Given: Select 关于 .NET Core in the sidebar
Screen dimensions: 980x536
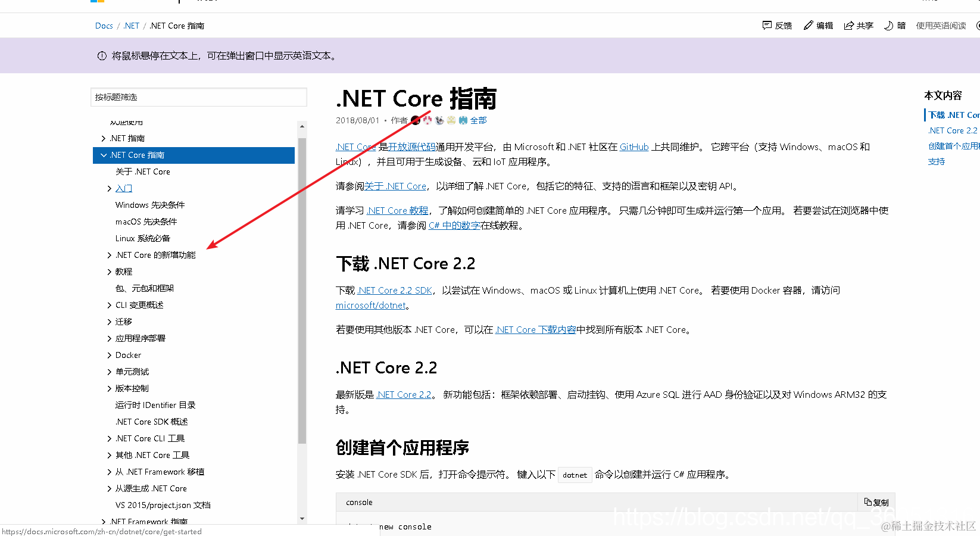Looking at the screenshot, I should (x=143, y=171).
